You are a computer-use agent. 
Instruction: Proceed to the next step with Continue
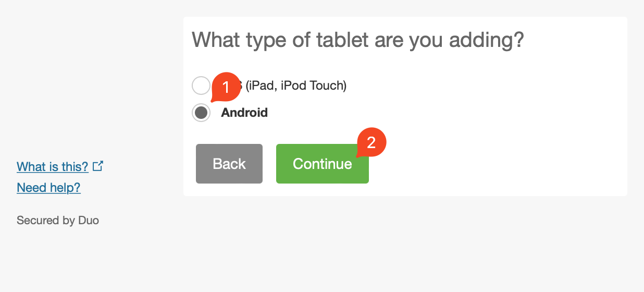point(322,164)
